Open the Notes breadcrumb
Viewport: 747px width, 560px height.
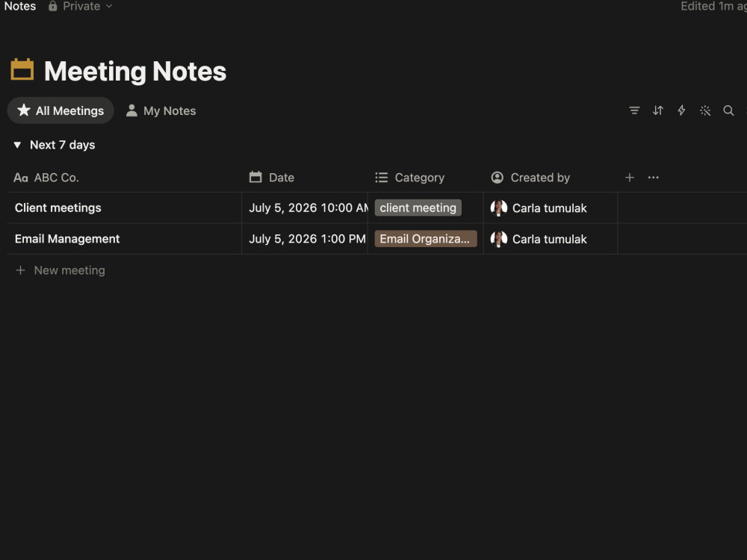tap(20, 6)
